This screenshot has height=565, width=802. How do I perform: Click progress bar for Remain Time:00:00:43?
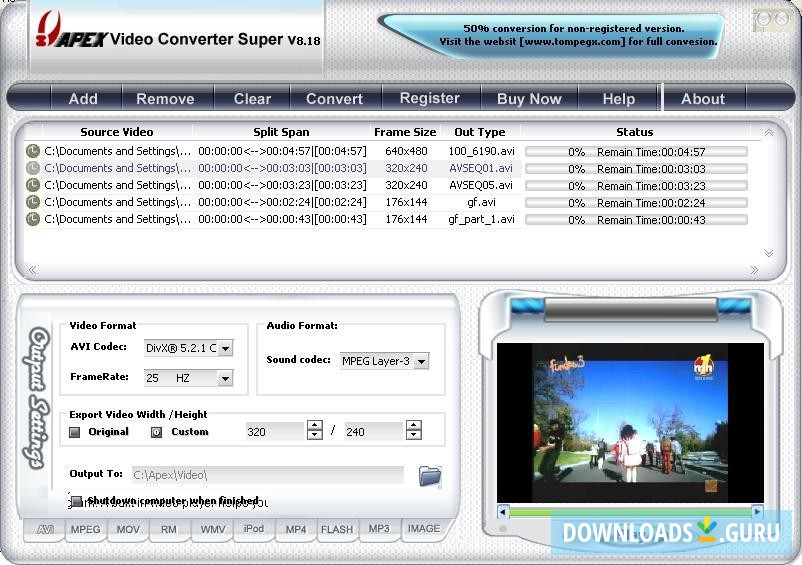pyautogui.click(x=636, y=220)
